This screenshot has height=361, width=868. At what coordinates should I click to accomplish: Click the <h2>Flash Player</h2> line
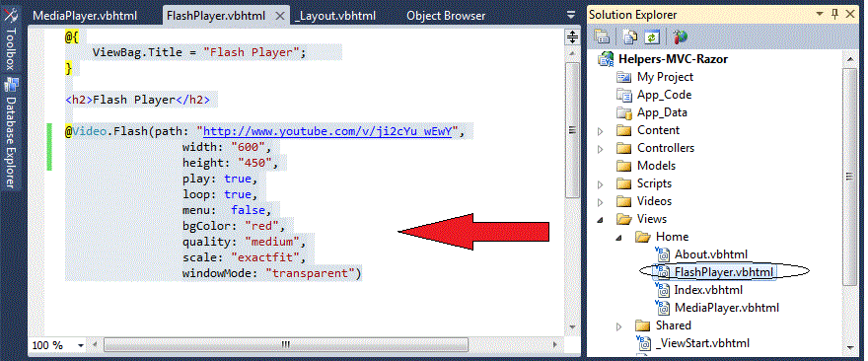click(x=137, y=101)
